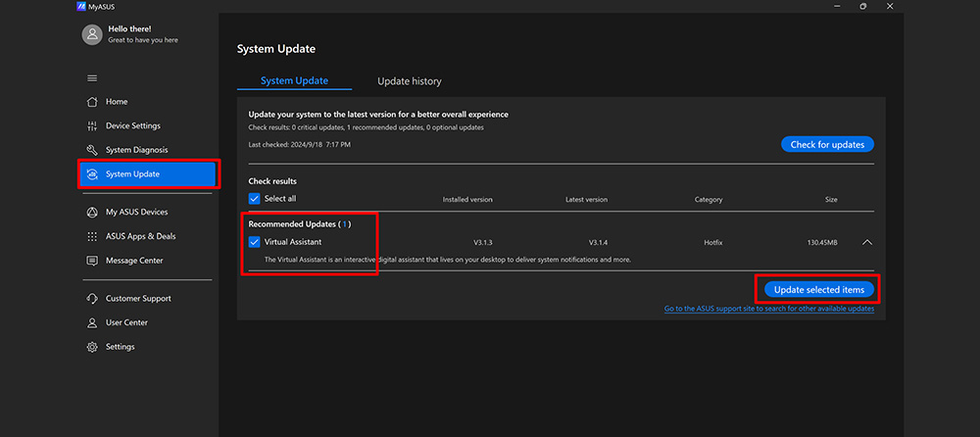980x437 pixels.
Task: Switch to the Update history tab
Action: [410, 81]
